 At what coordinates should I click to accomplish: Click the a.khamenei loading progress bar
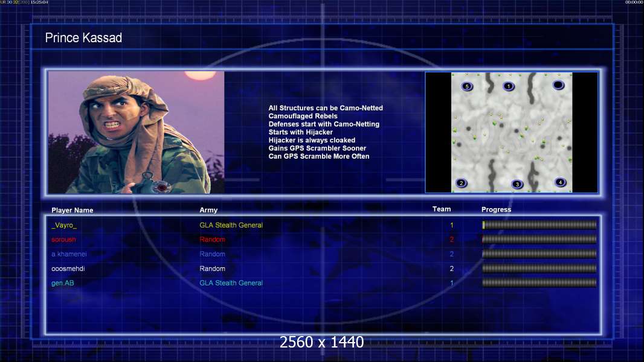539,254
